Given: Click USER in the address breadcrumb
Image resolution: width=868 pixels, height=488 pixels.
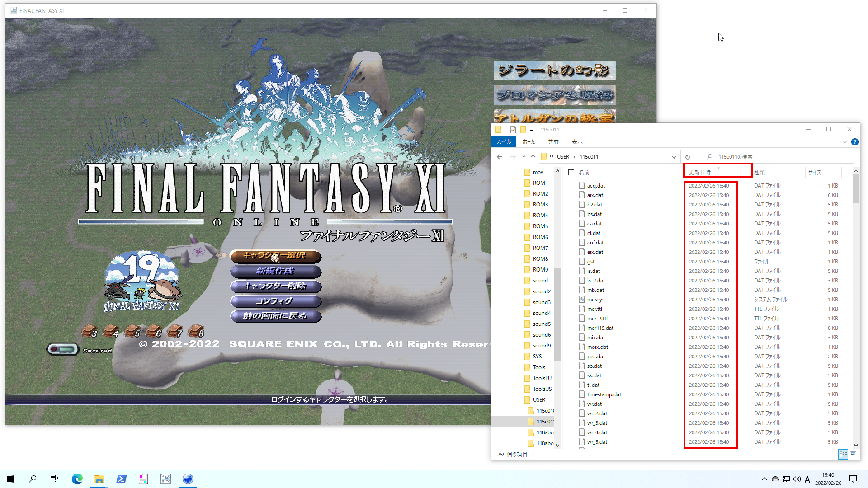Looking at the screenshot, I should (x=563, y=157).
